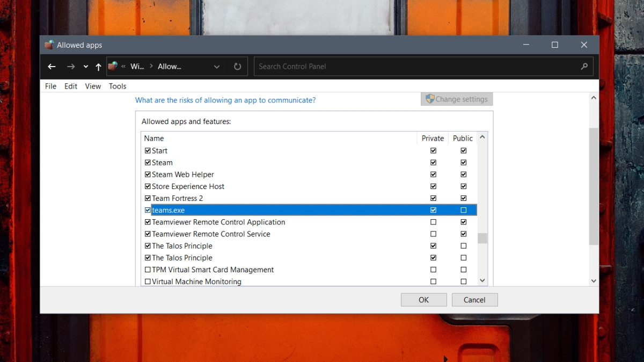Open the File menu
Screen dimensions: 644x362
tap(51, 86)
